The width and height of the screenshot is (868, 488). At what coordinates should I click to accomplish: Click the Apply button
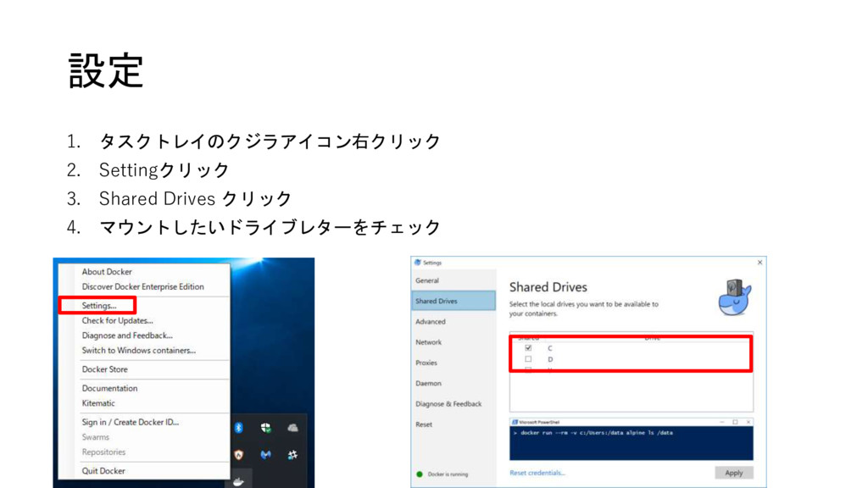(734, 473)
